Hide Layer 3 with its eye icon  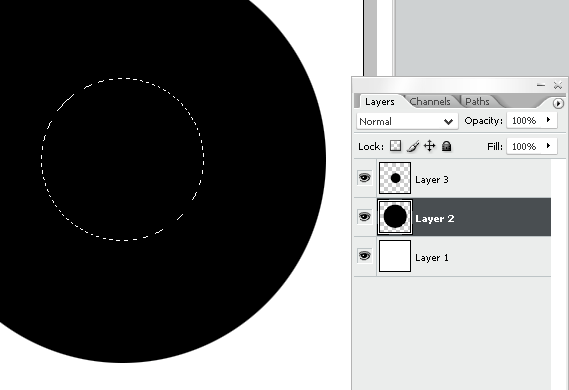365,178
